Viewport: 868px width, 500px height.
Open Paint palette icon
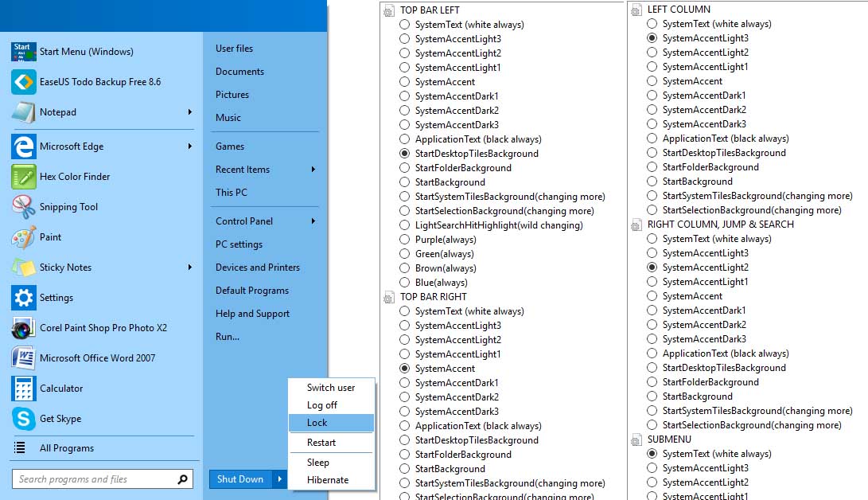coord(24,237)
